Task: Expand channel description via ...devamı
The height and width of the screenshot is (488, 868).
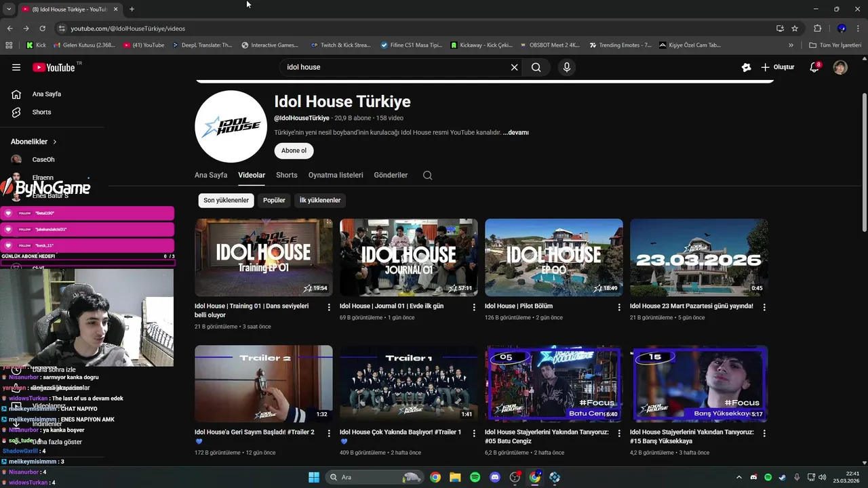Action: coord(515,133)
